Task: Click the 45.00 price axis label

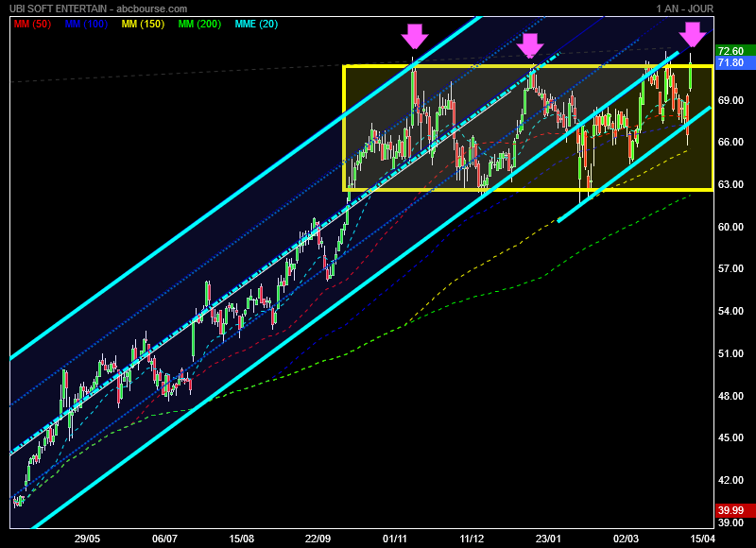Action: tap(730, 437)
